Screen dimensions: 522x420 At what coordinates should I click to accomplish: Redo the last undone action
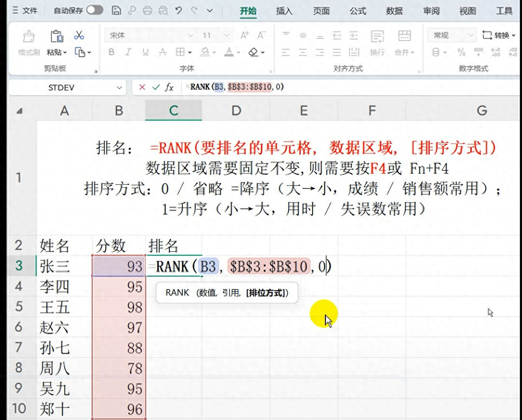click(194, 10)
